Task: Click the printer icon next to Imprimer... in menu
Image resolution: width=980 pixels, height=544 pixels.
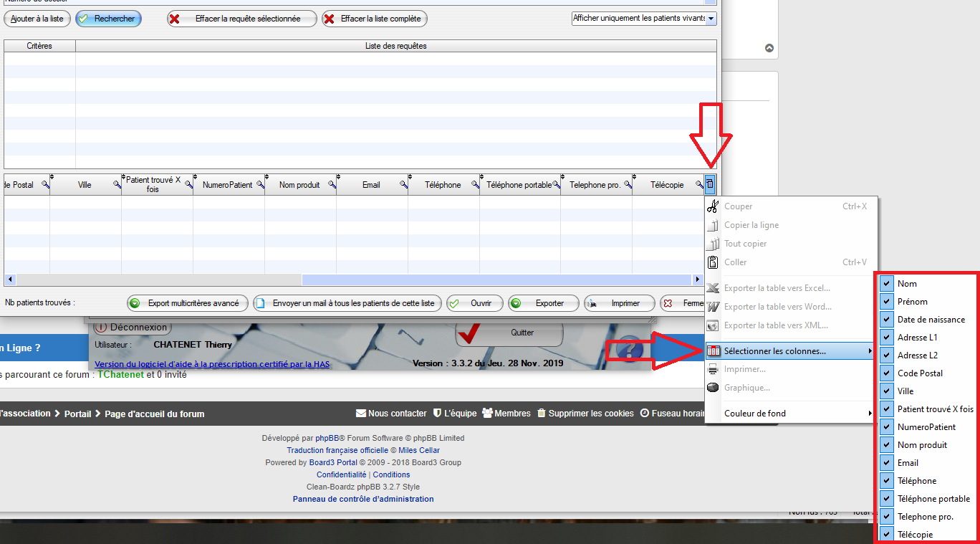Action: point(713,370)
